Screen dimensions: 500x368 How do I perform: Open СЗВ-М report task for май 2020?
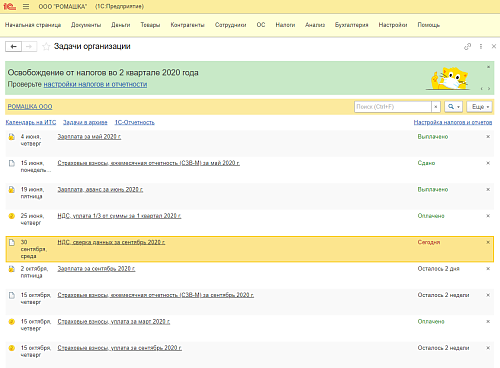(149, 163)
